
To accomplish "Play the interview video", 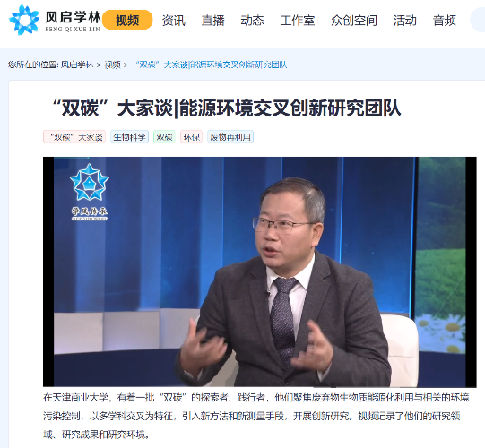I will click(x=259, y=271).
